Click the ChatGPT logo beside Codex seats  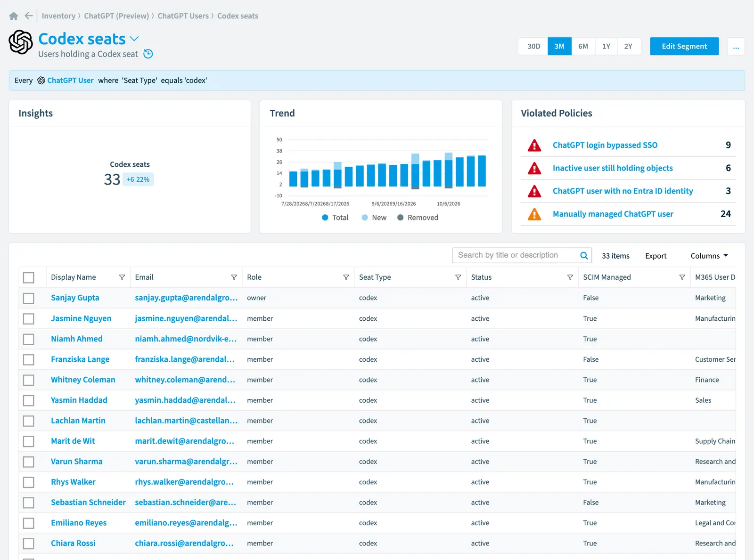[21, 42]
